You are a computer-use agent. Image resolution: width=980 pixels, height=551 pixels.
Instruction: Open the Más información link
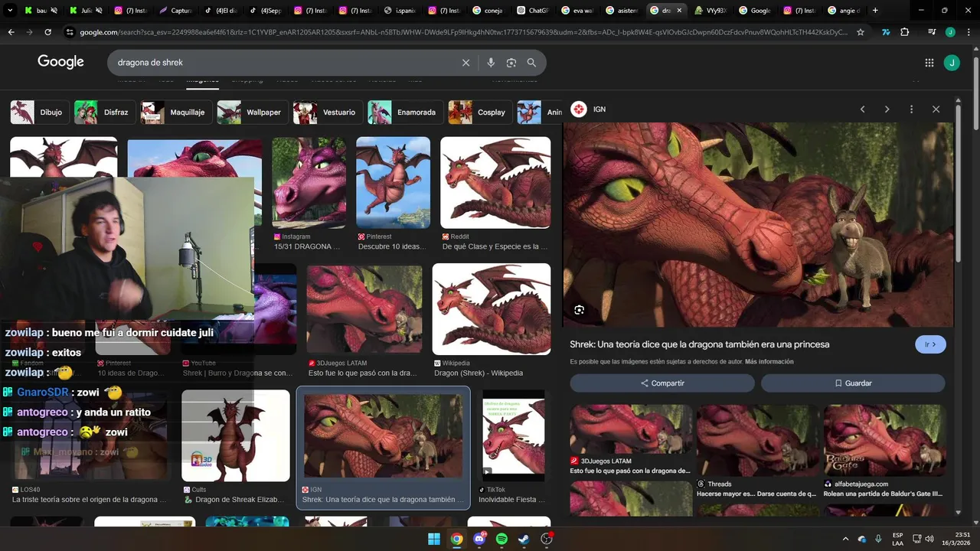click(769, 362)
